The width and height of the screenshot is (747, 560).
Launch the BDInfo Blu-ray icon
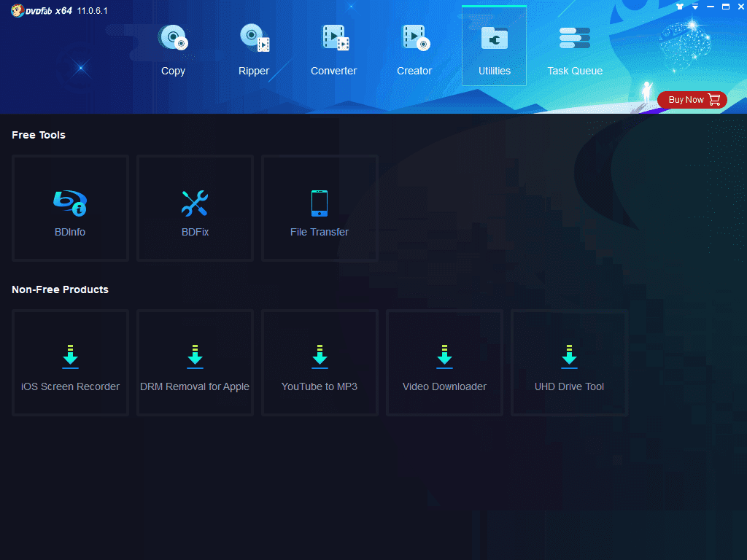click(x=70, y=203)
